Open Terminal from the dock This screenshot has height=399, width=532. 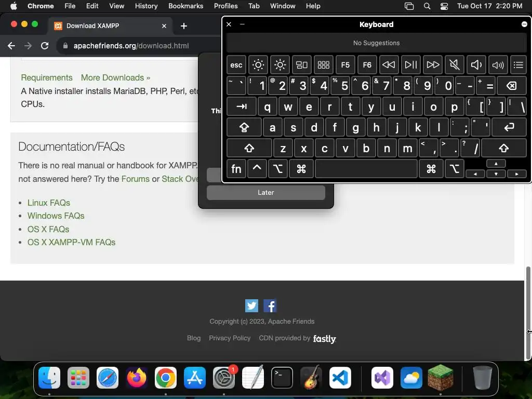pos(282,378)
